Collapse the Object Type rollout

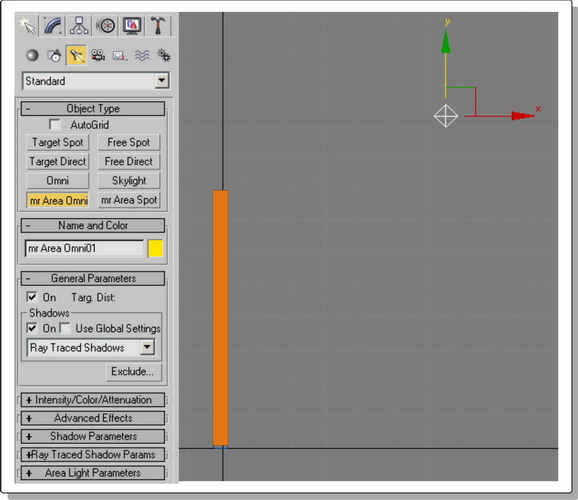click(93, 109)
